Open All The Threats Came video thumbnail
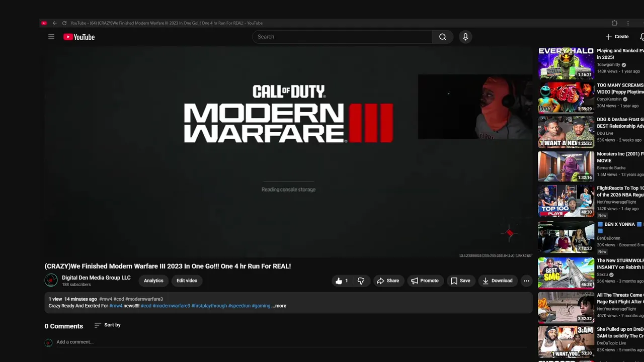 coord(566,308)
